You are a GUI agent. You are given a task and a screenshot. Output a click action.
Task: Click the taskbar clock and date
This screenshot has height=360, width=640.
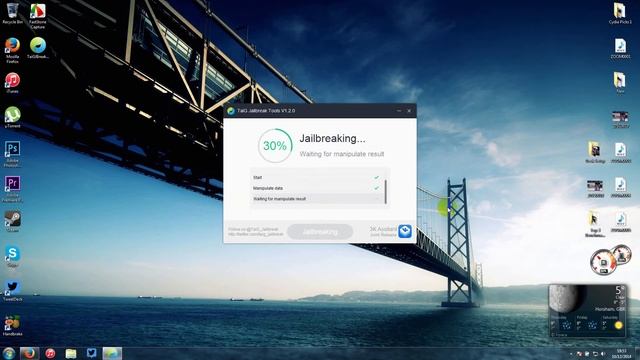click(621, 353)
